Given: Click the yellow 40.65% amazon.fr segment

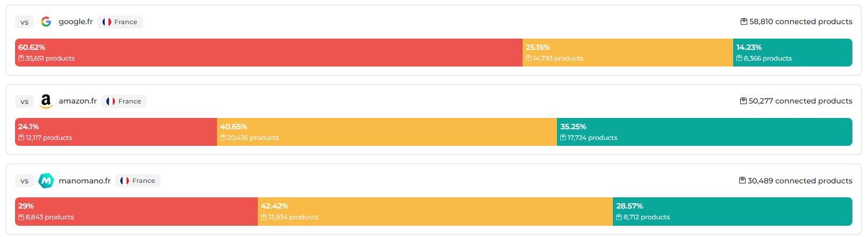Looking at the screenshot, I should click(x=387, y=132).
